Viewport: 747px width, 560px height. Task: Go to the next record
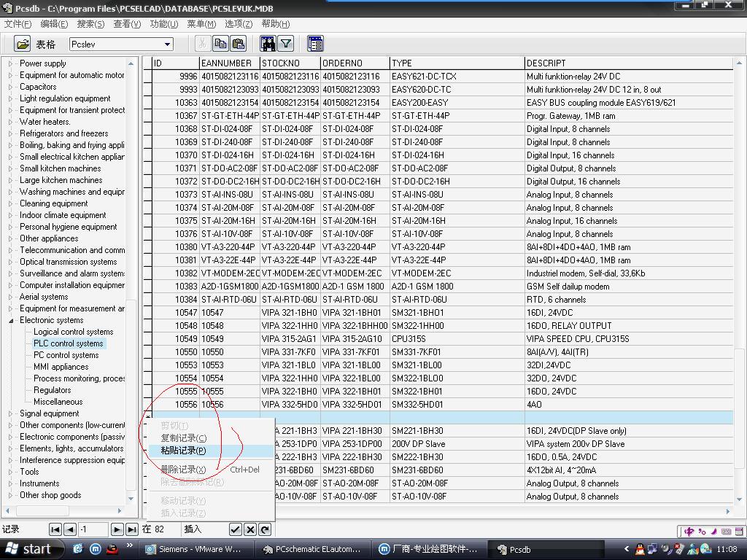click(x=117, y=529)
